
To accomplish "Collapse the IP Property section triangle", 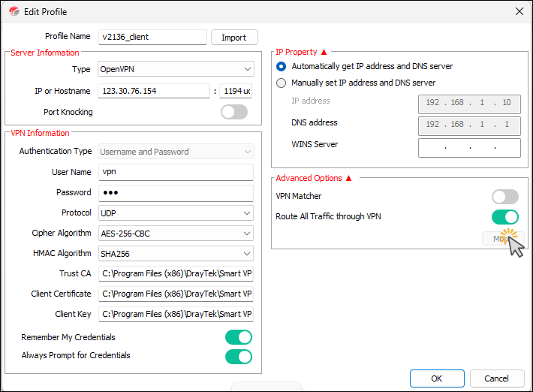I will coord(324,53).
